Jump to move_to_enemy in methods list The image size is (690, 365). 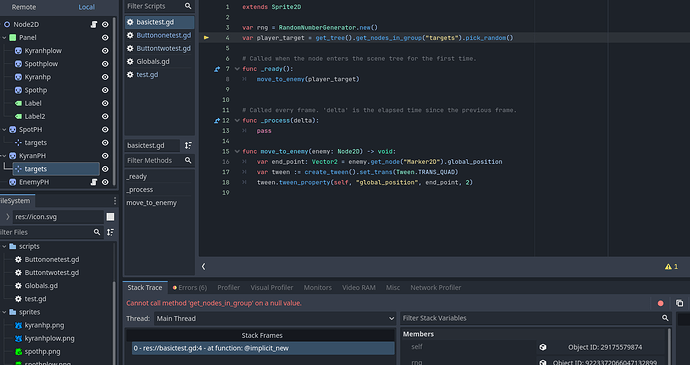[151, 203]
